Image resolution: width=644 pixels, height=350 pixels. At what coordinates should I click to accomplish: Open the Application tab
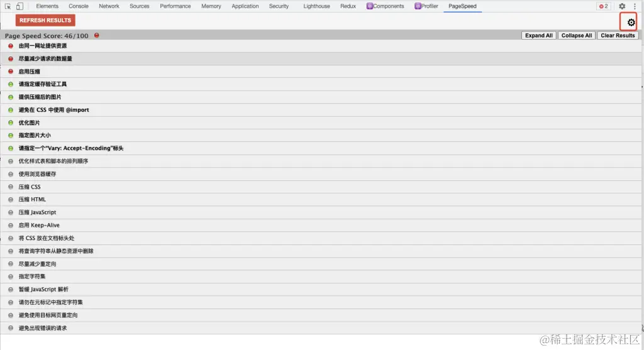(x=245, y=6)
